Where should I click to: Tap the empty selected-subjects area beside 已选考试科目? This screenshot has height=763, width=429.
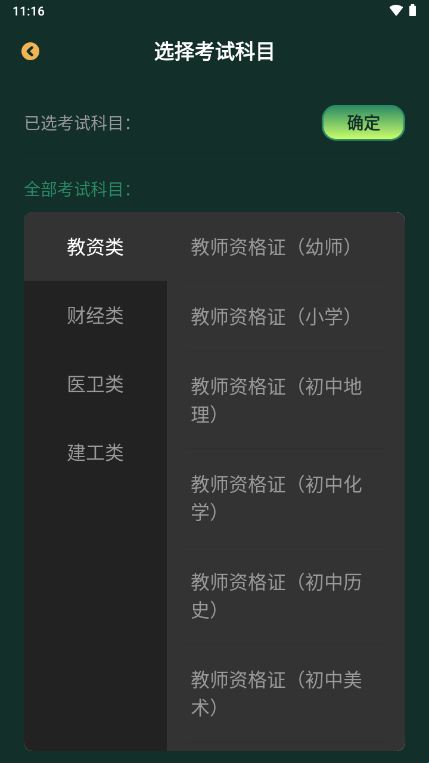click(226, 123)
